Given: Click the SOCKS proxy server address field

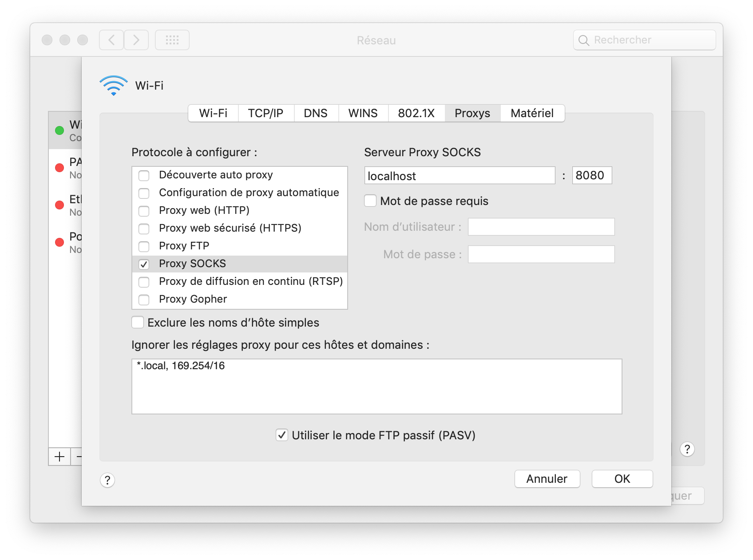Looking at the screenshot, I should 460,175.
